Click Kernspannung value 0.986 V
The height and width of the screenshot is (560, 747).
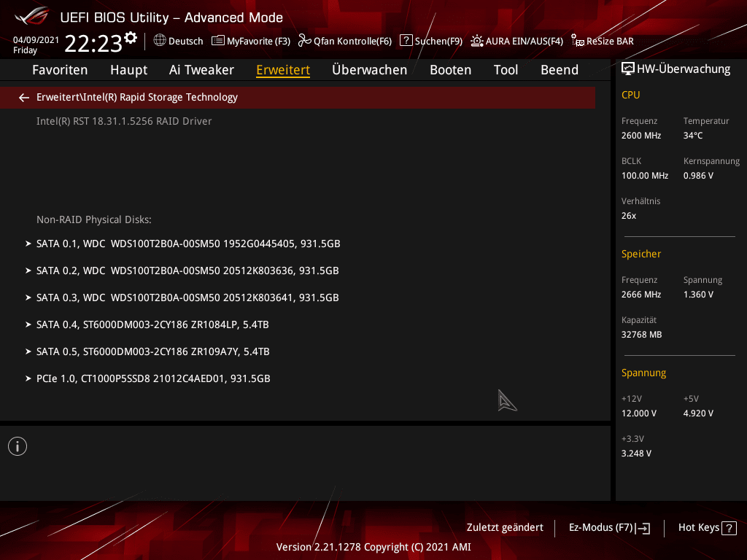tap(698, 176)
